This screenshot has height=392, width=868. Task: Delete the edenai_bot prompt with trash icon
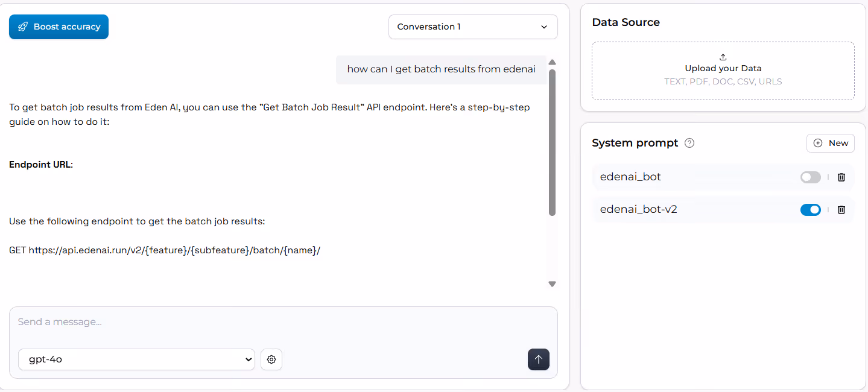841,177
